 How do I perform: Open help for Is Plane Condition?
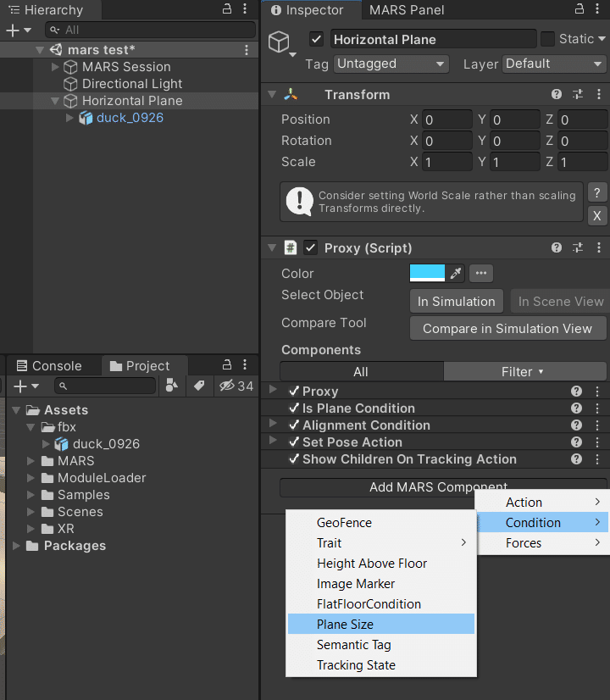576,408
